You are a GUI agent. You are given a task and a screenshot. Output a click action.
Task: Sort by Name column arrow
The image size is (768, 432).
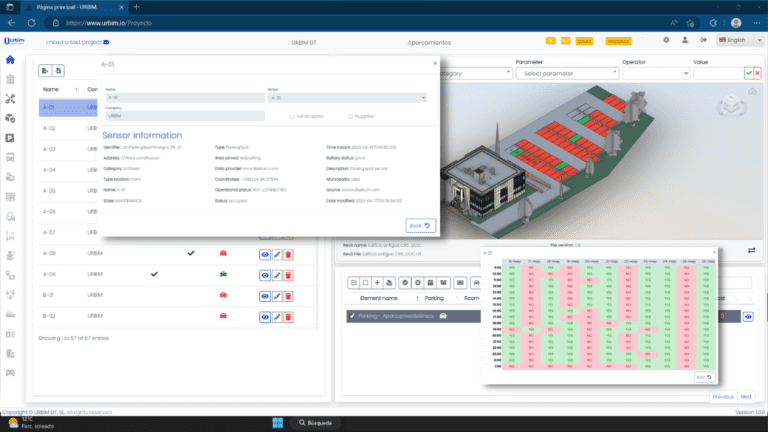point(76,90)
